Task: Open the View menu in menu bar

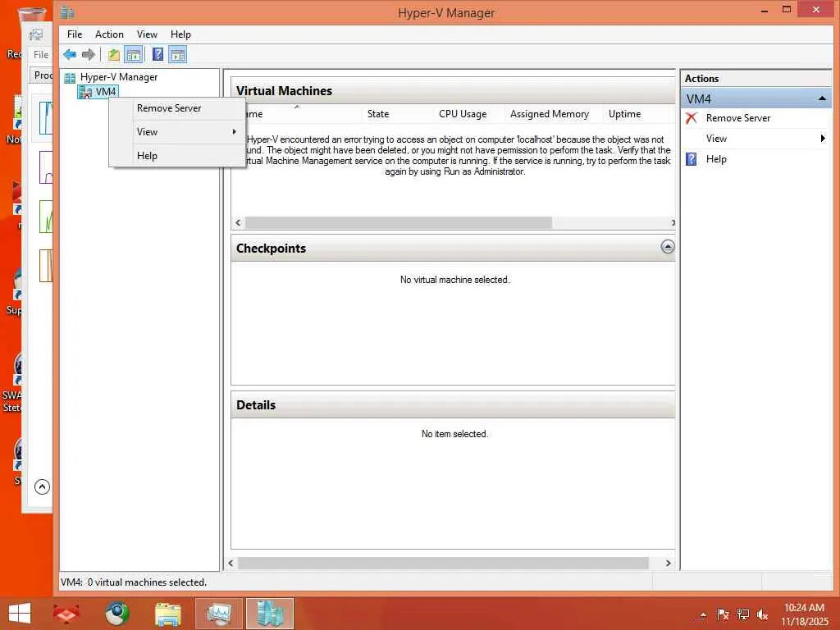Action: click(x=147, y=34)
